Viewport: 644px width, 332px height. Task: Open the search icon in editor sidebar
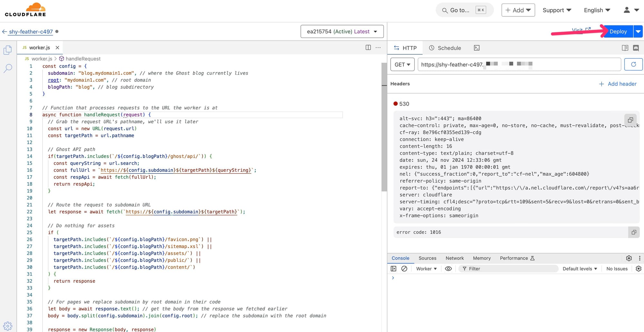point(8,68)
